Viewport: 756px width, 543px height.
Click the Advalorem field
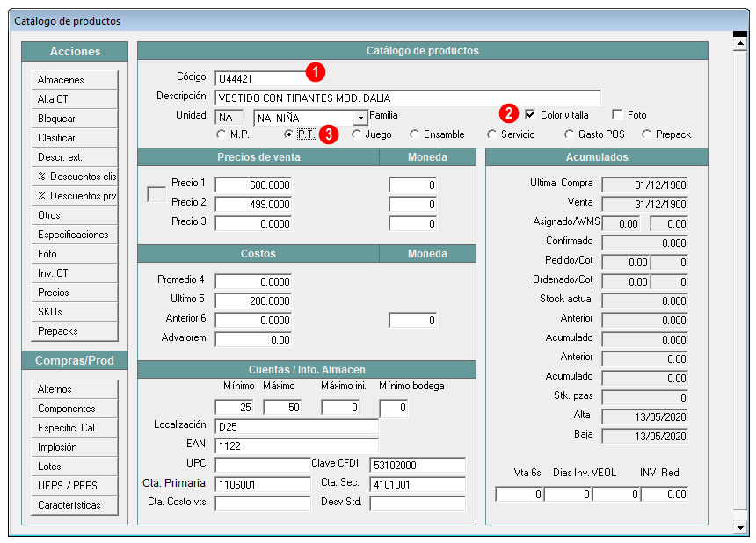[253, 339]
